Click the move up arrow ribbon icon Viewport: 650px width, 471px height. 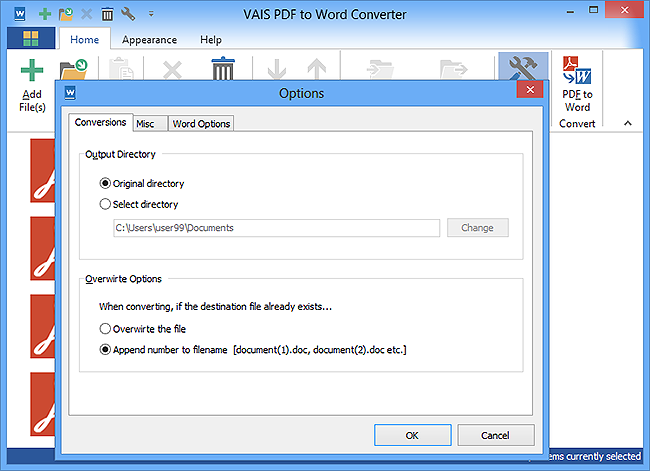coord(317,69)
